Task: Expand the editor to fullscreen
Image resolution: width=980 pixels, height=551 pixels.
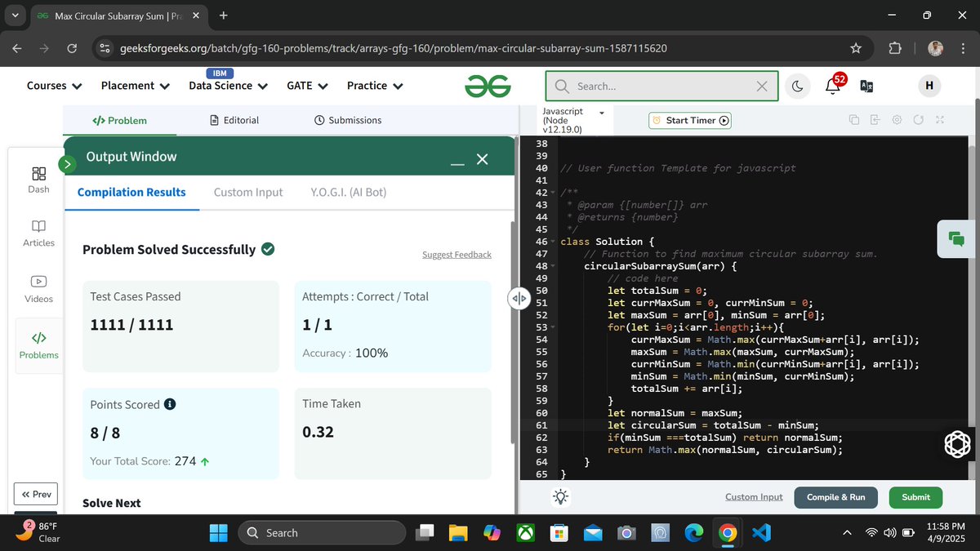Action: click(x=939, y=120)
